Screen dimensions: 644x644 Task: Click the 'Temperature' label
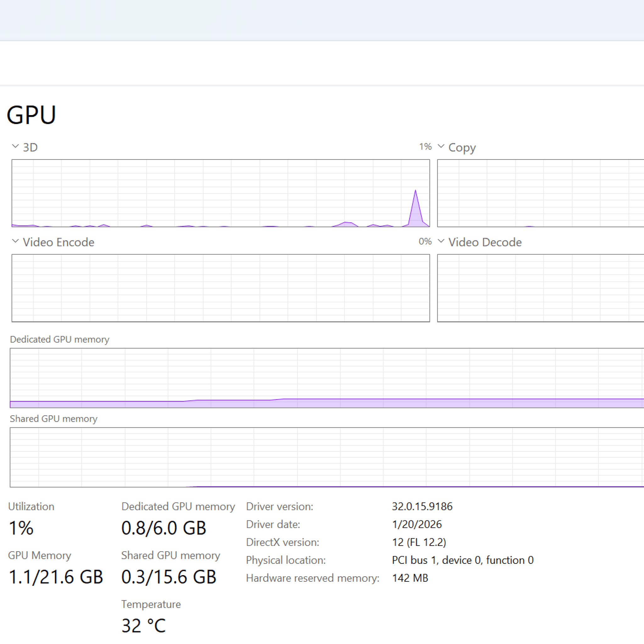pos(151,604)
